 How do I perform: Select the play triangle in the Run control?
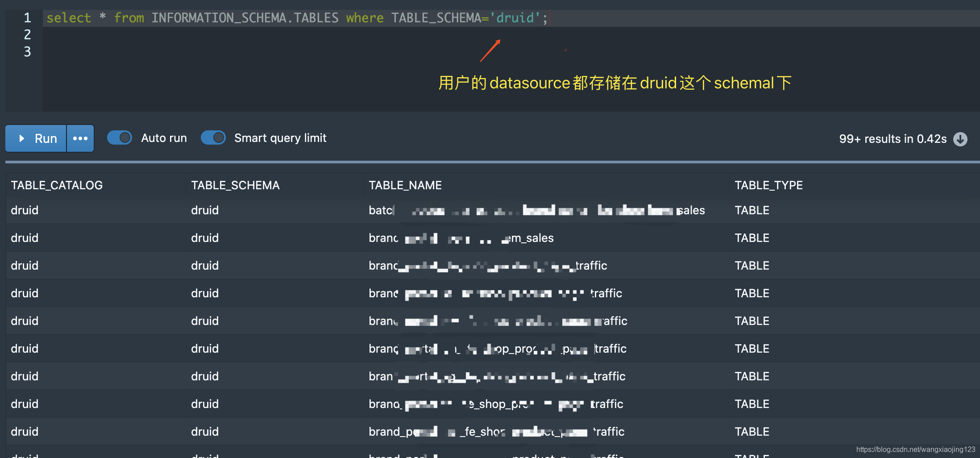[x=22, y=138]
